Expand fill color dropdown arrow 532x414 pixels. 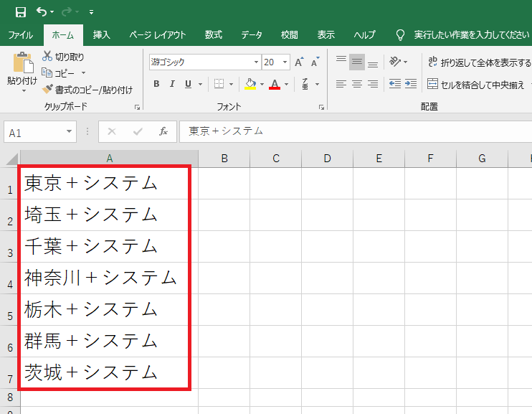(262, 84)
